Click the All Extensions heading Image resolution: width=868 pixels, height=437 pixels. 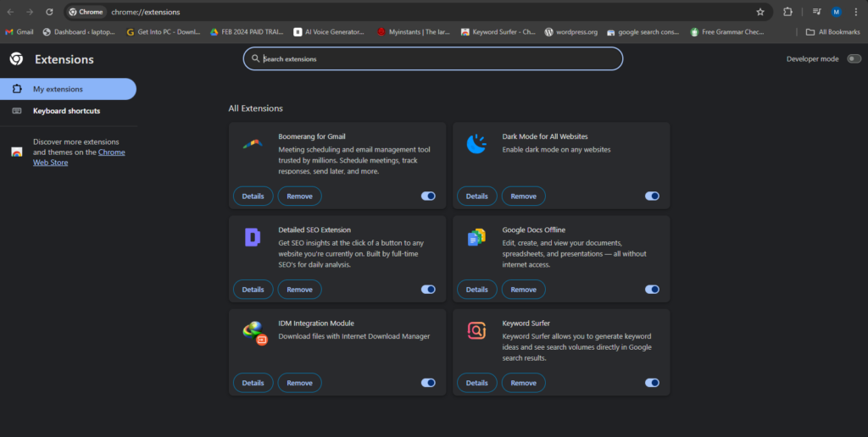[256, 108]
